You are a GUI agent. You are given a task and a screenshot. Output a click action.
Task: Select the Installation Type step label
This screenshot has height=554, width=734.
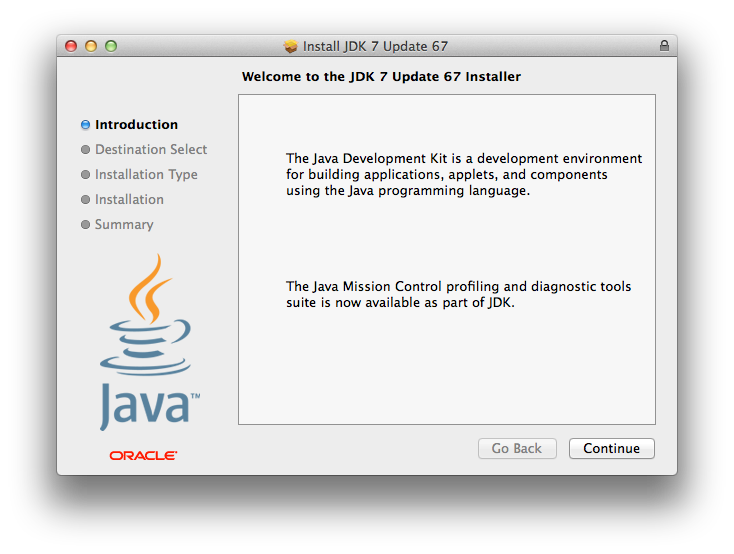tap(146, 175)
